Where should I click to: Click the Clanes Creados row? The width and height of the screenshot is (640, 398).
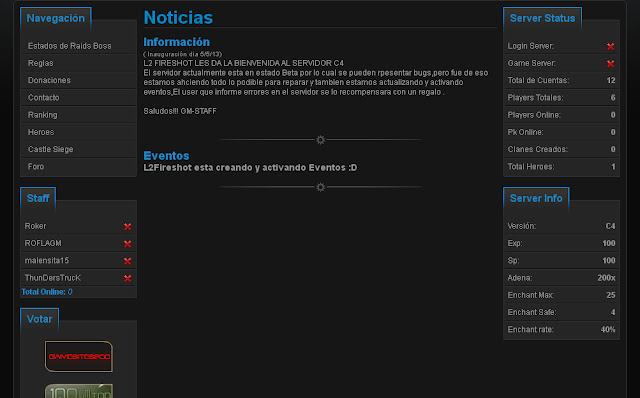click(x=561, y=149)
